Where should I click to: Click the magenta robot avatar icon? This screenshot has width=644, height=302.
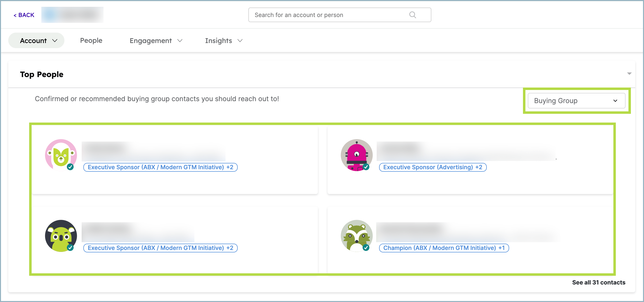pyautogui.click(x=357, y=155)
